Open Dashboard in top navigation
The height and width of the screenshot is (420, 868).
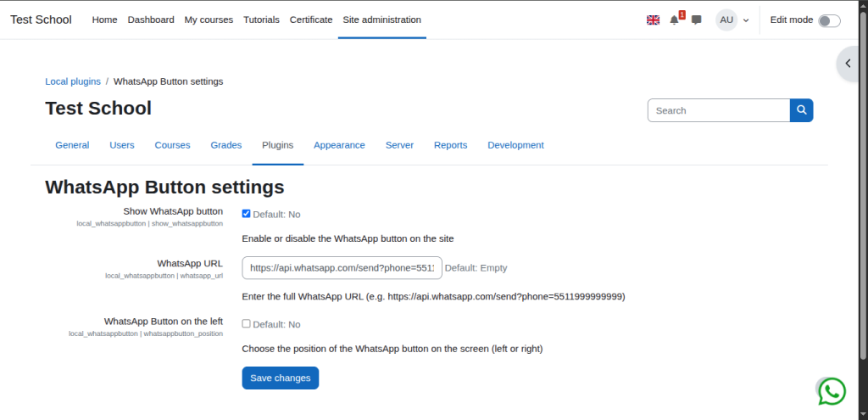(151, 20)
